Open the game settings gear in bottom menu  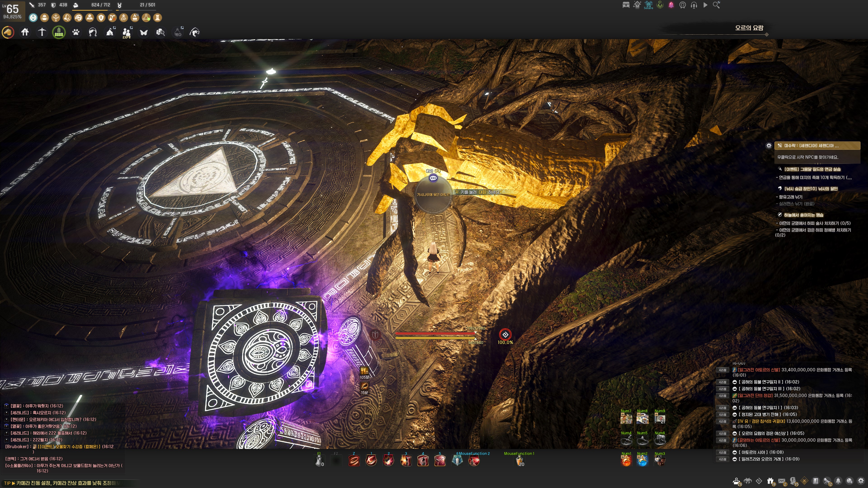click(861, 481)
